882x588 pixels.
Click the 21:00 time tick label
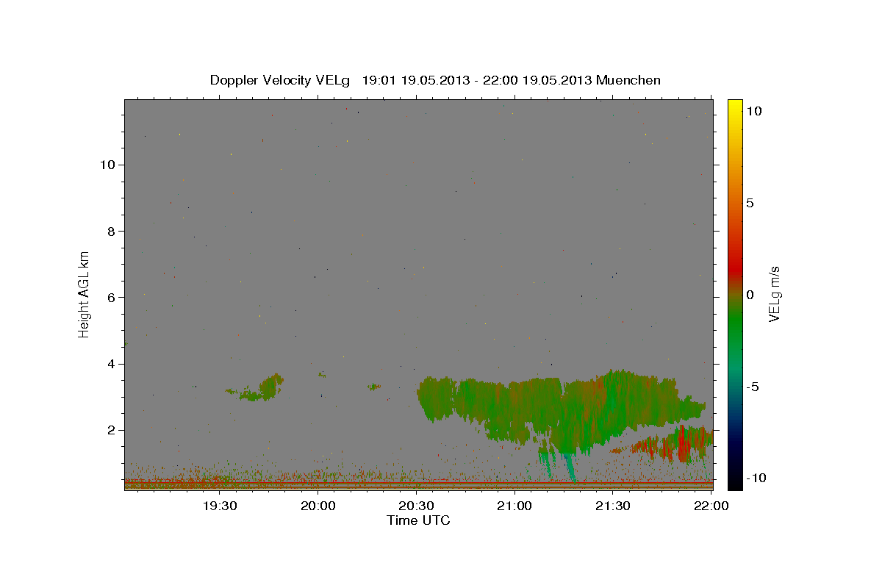click(x=514, y=506)
